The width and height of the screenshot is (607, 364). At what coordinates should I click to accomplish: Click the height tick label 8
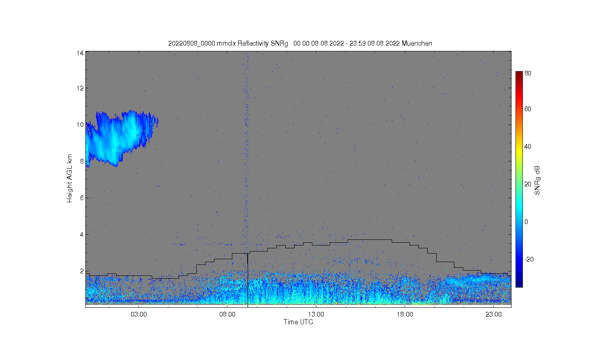tap(82, 161)
